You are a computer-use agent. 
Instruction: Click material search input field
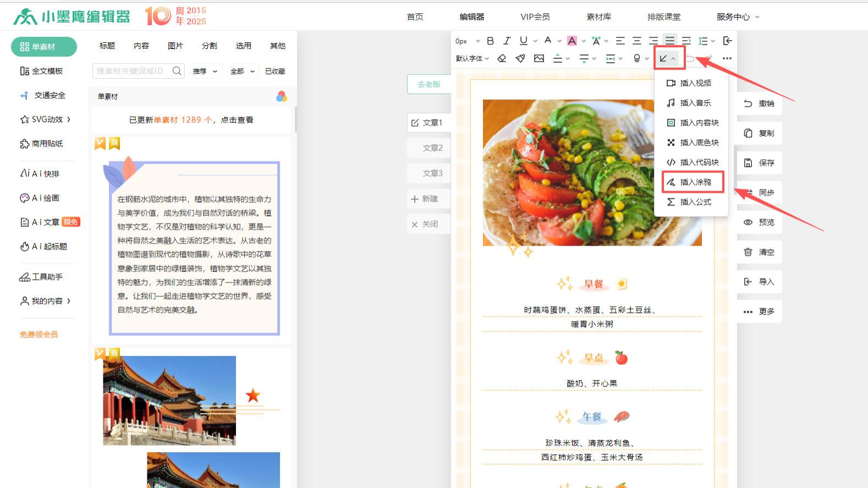(138, 71)
